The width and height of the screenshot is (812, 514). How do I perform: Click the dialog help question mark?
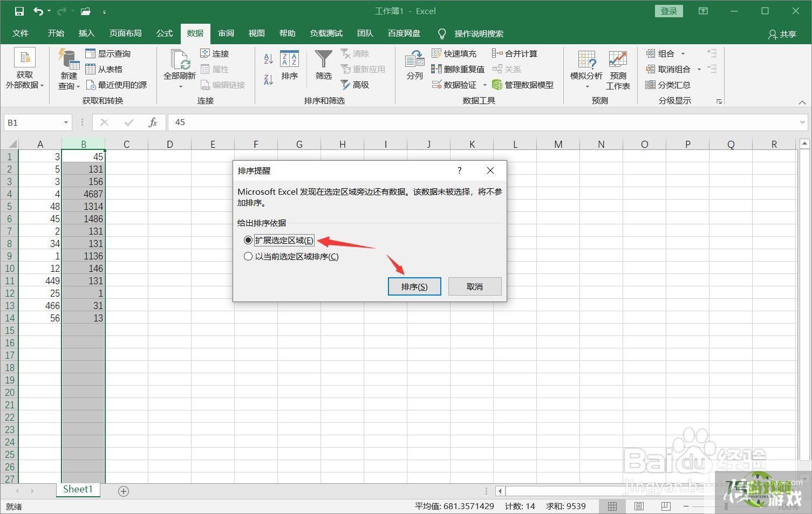click(x=459, y=170)
